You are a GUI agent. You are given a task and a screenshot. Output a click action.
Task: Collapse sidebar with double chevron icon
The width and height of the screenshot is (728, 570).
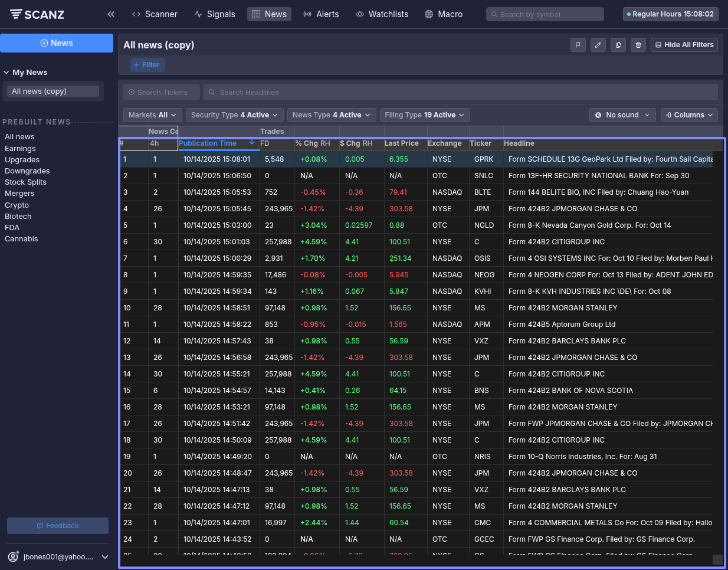pyautogui.click(x=111, y=14)
